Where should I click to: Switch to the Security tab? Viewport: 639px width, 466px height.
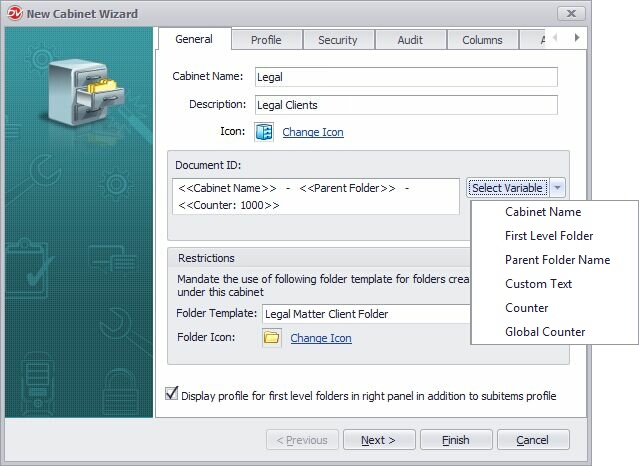tap(337, 40)
